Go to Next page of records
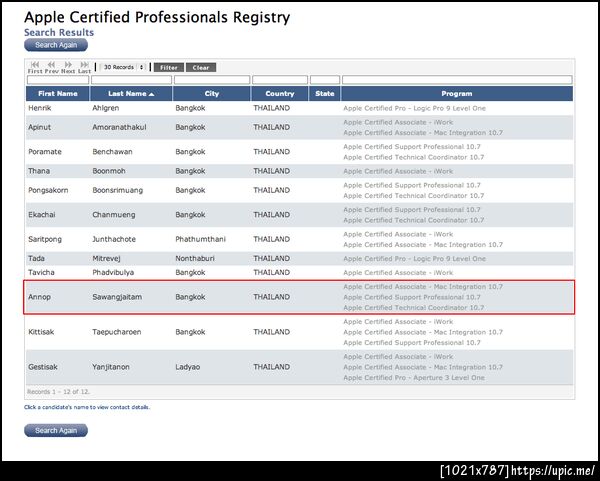This screenshot has width=600, height=481. (68, 67)
